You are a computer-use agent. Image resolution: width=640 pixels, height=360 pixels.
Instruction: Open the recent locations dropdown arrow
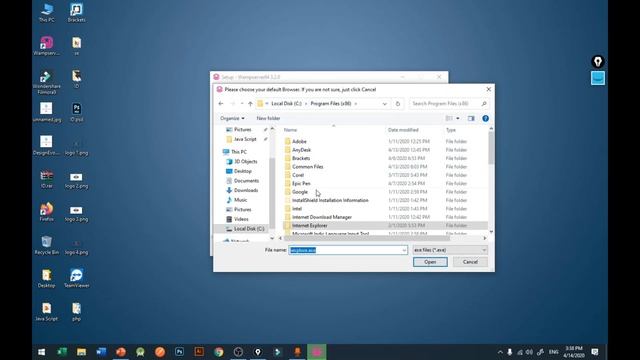242,104
